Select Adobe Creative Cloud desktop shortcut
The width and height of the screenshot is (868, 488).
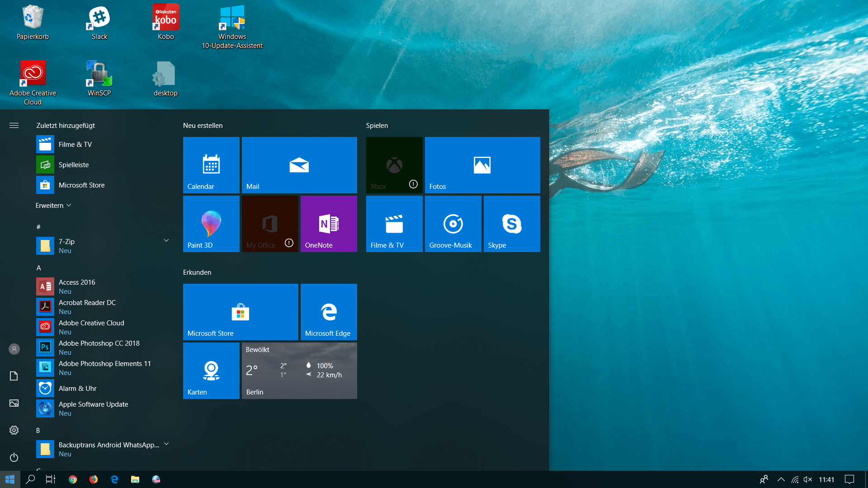tap(33, 84)
